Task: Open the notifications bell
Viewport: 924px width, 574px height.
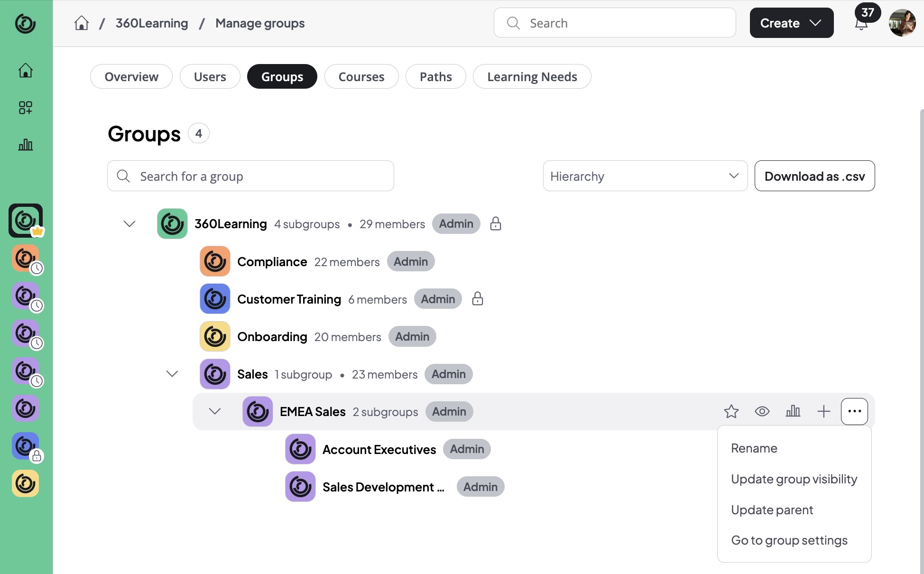Action: point(861,23)
